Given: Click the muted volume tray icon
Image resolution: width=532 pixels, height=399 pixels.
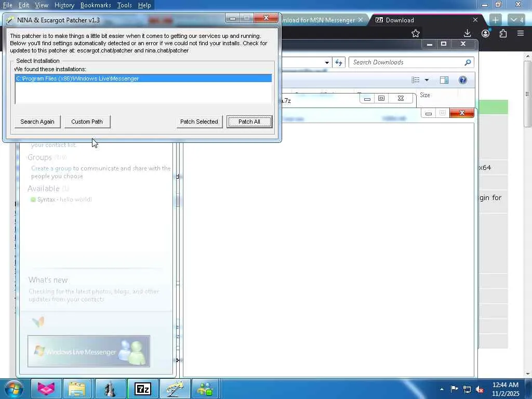Looking at the screenshot, I should (480, 390).
